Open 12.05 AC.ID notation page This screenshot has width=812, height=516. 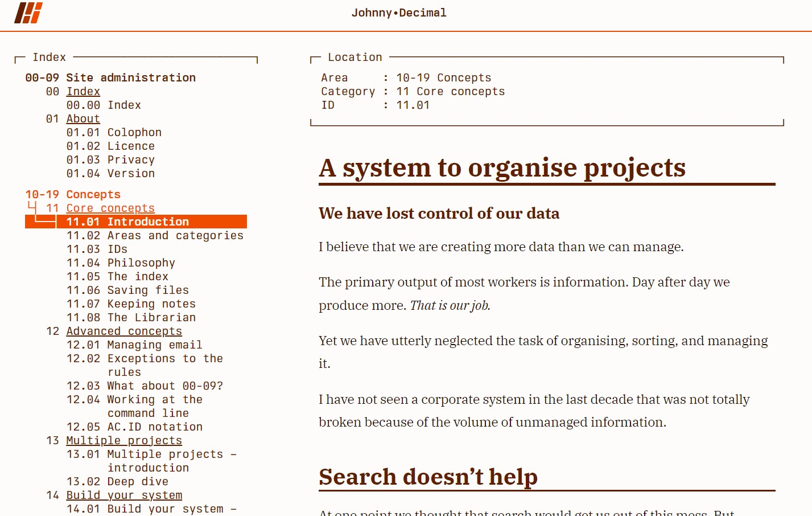[x=134, y=427]
